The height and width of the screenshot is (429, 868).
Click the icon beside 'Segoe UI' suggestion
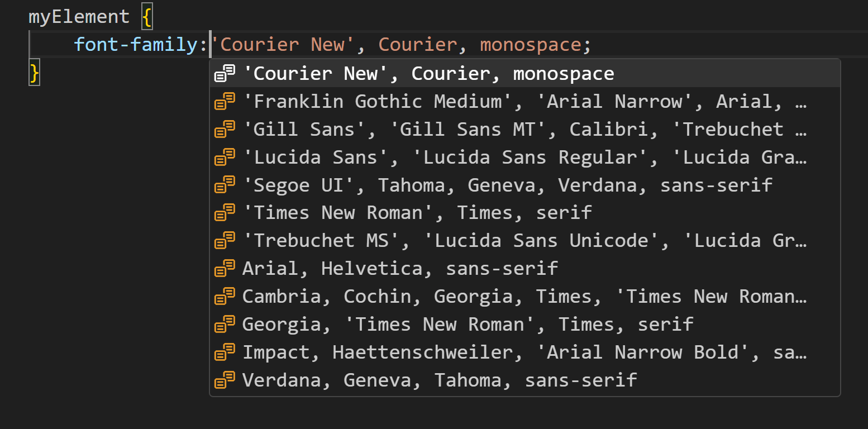click(x=225, y=185)
